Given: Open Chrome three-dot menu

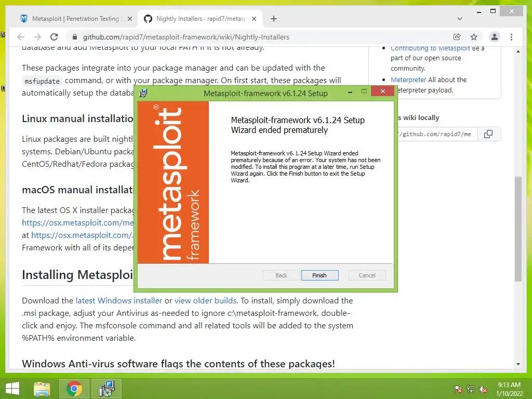Looking at the screenshot, I should pos(512,37).
